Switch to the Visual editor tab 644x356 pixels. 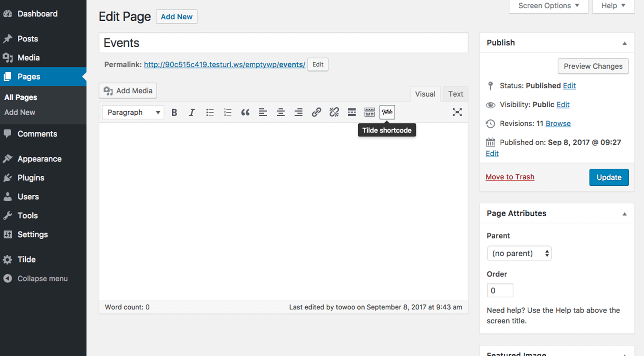425,94
